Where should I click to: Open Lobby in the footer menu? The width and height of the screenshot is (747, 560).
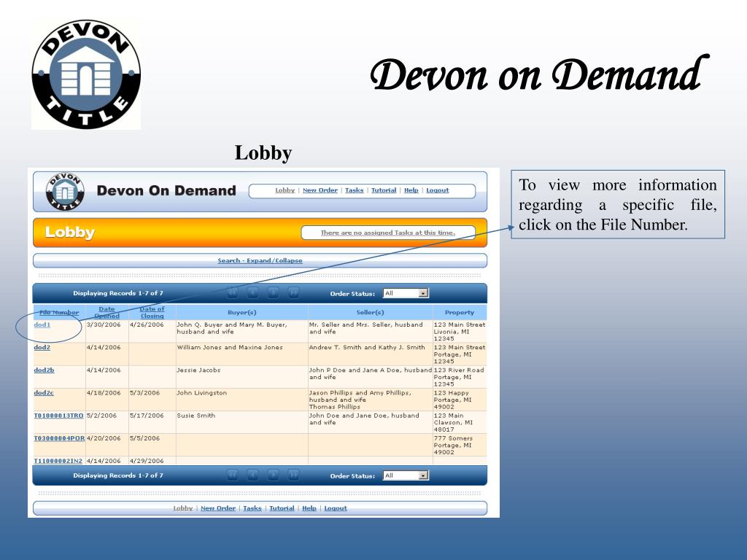tap(183, 508)
